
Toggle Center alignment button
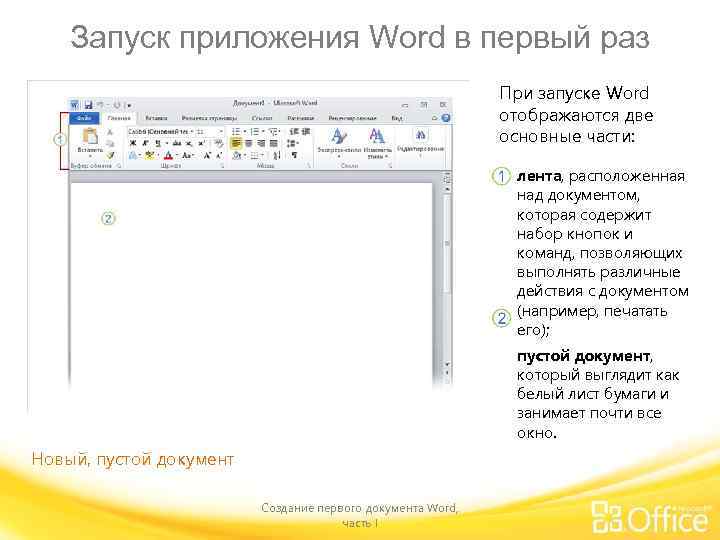pos(248,143)
